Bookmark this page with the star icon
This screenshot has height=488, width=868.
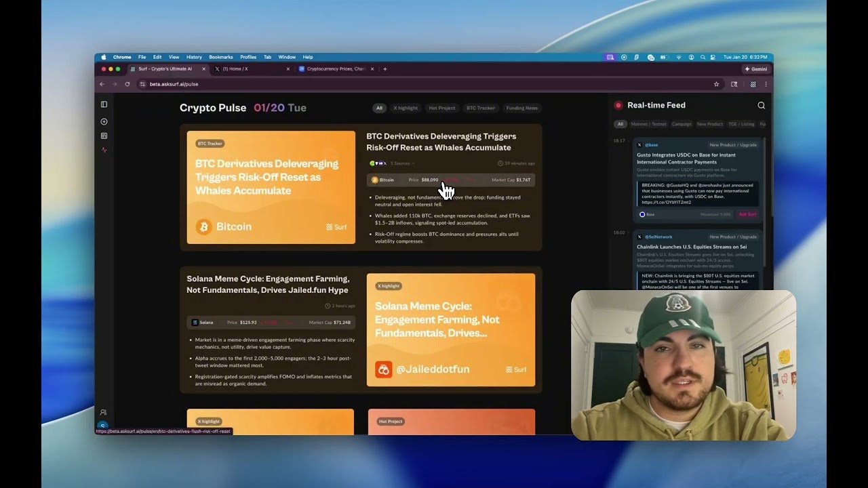[x=716, y=84]
